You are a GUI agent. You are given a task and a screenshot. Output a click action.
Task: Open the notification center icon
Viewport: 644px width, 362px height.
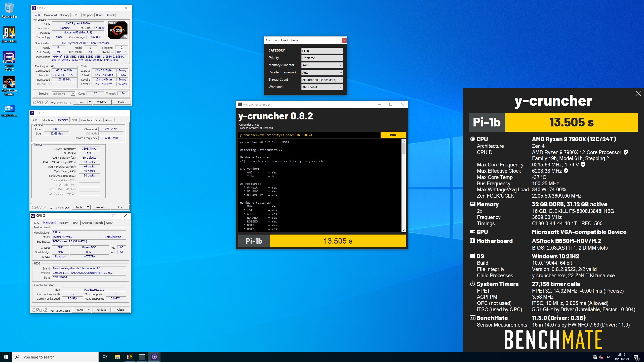pyautogui.click(x=636, y=357)
